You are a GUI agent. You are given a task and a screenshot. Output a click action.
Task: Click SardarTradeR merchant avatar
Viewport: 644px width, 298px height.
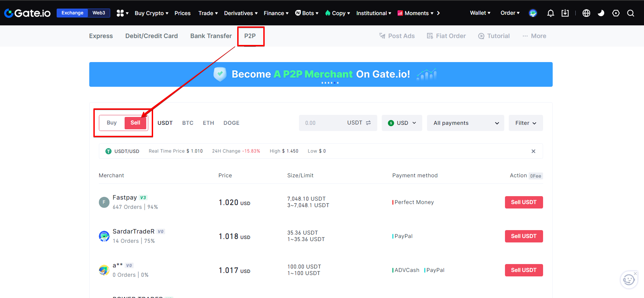point(104,236)
